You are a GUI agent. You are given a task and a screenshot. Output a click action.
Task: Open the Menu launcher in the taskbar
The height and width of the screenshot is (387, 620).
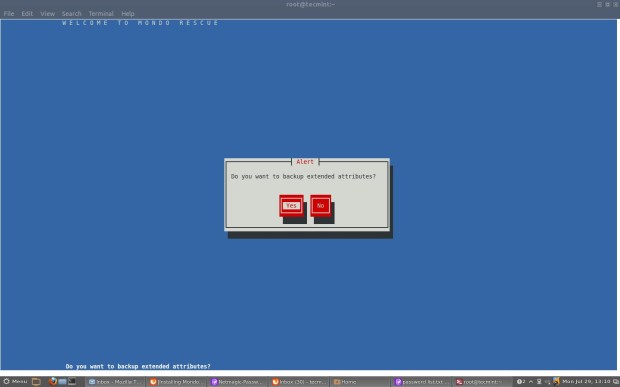click(x=15, y=381)
